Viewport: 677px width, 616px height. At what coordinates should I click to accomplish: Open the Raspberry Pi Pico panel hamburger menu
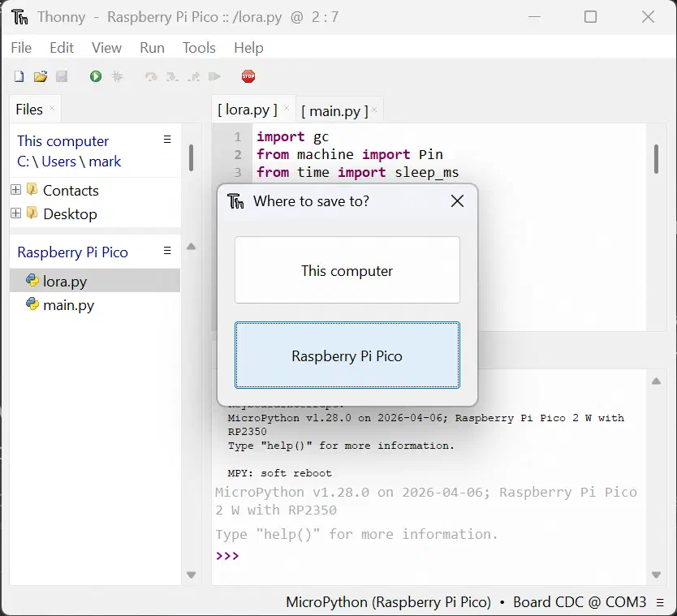[x=167, y=251]
